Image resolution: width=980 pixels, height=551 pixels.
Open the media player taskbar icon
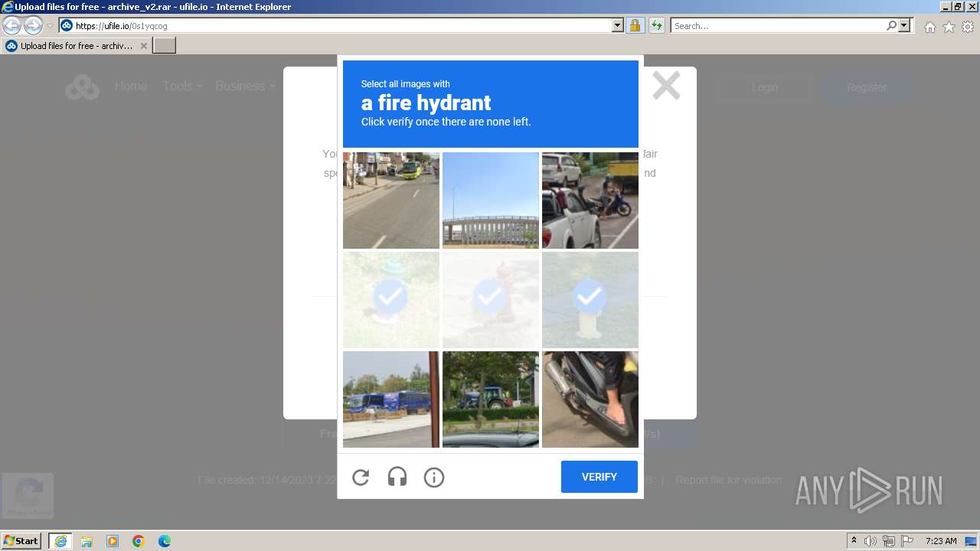[x=113, y=541]
